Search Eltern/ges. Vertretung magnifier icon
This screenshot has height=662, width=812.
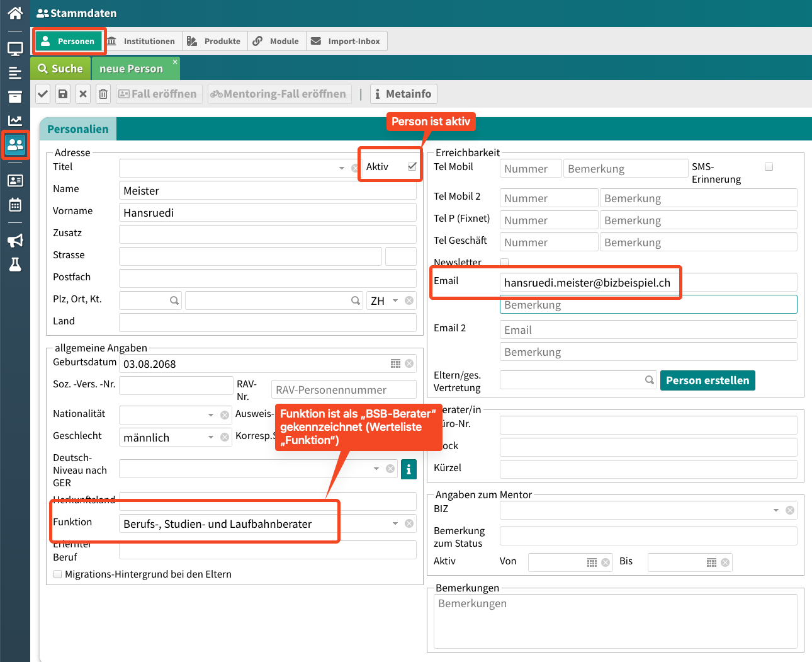(x=650, y=380)
